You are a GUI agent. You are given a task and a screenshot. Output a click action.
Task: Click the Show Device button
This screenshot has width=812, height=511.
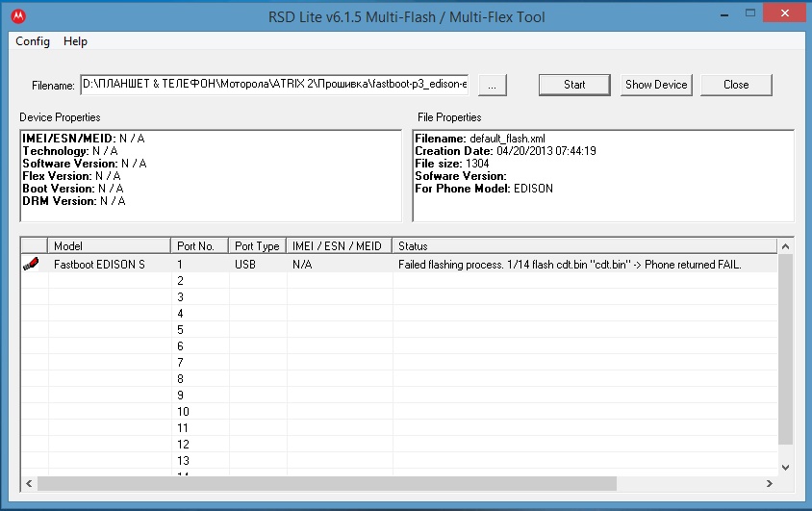point(656,85)
